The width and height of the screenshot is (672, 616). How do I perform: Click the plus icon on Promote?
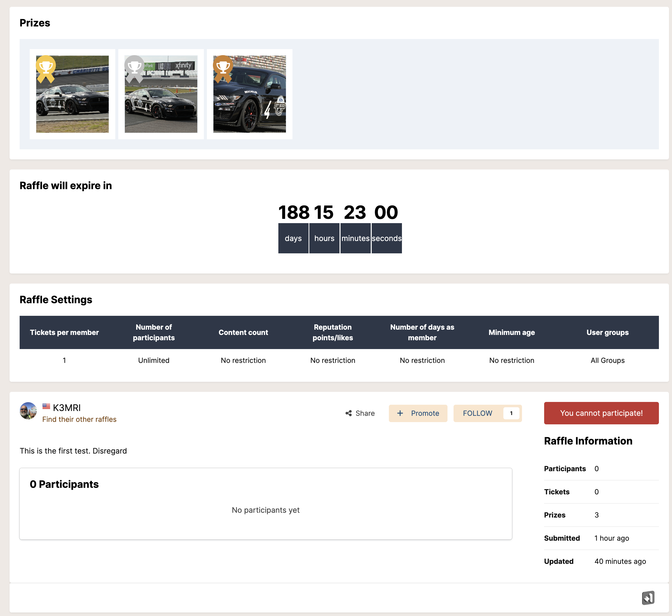click(x=400, y=413)
